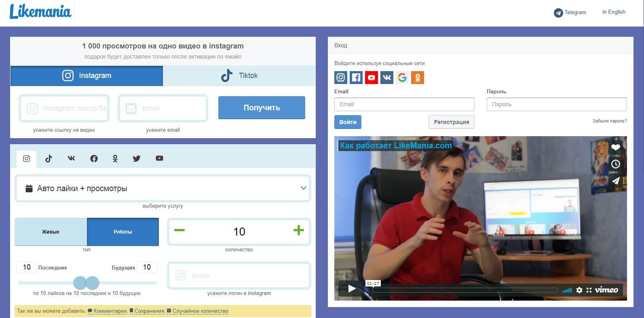Open the Likemania logo homepage

pyautogui.click(x=40, y=12)
